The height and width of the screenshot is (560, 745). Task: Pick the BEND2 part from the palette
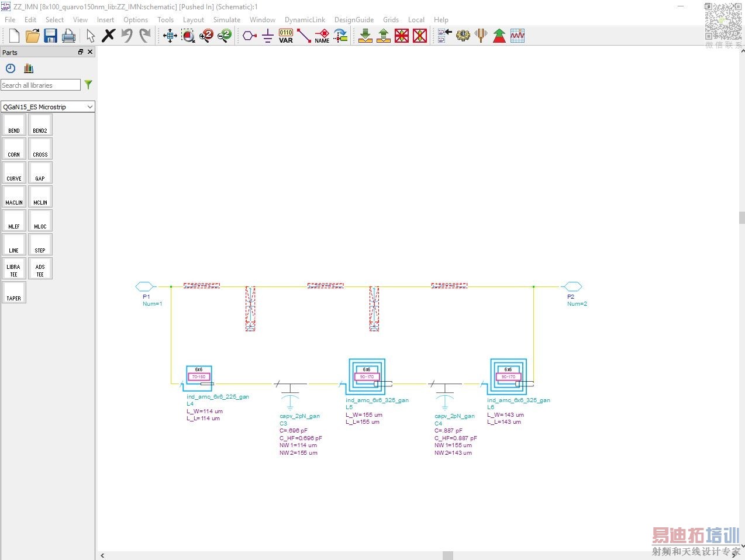[x=40, y=125]
